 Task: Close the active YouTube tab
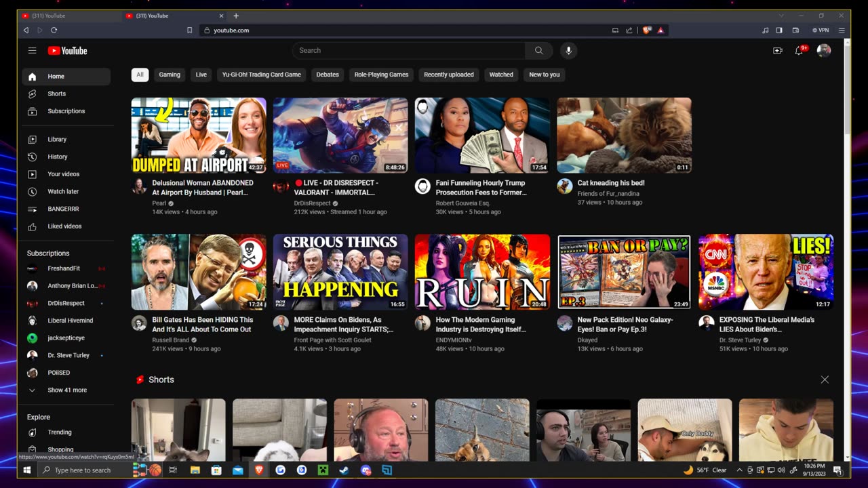tap(221, 16)
